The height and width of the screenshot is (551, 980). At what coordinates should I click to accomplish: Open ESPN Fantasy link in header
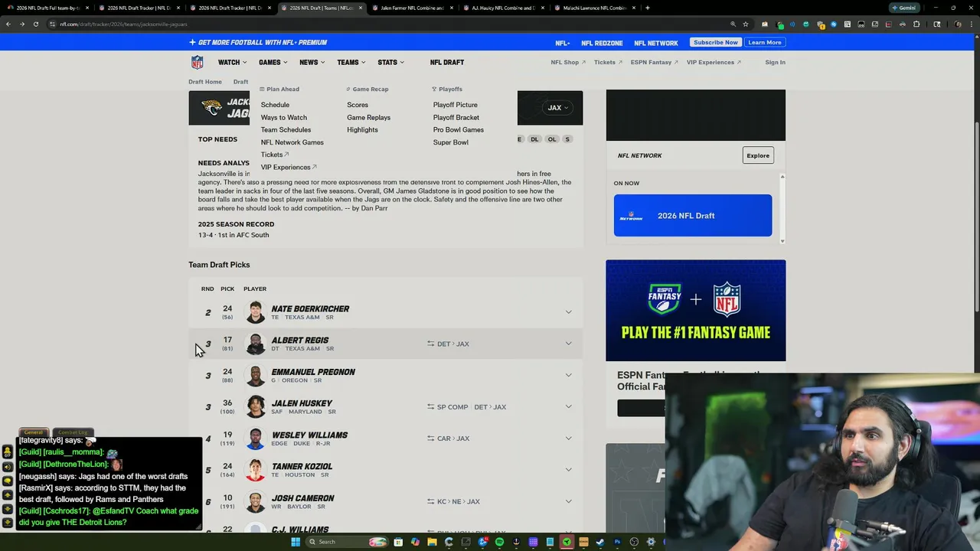[x=654, y=62]
